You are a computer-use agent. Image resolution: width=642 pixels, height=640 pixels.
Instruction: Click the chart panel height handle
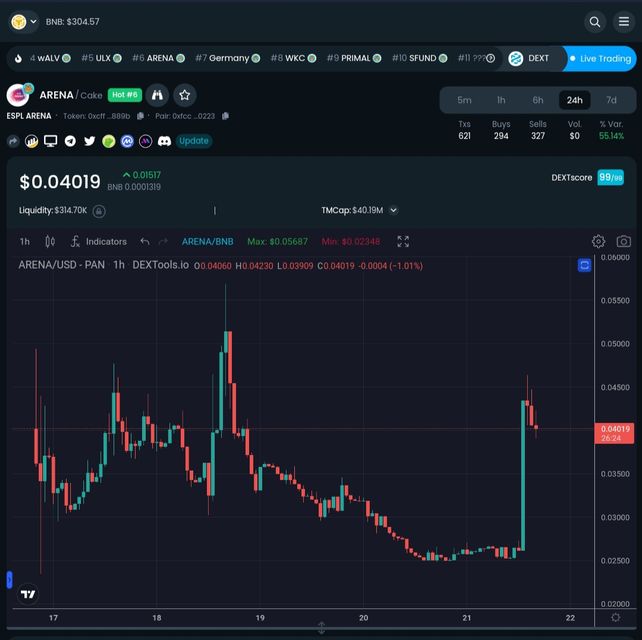pyautogui.click(x=321, y=627)
